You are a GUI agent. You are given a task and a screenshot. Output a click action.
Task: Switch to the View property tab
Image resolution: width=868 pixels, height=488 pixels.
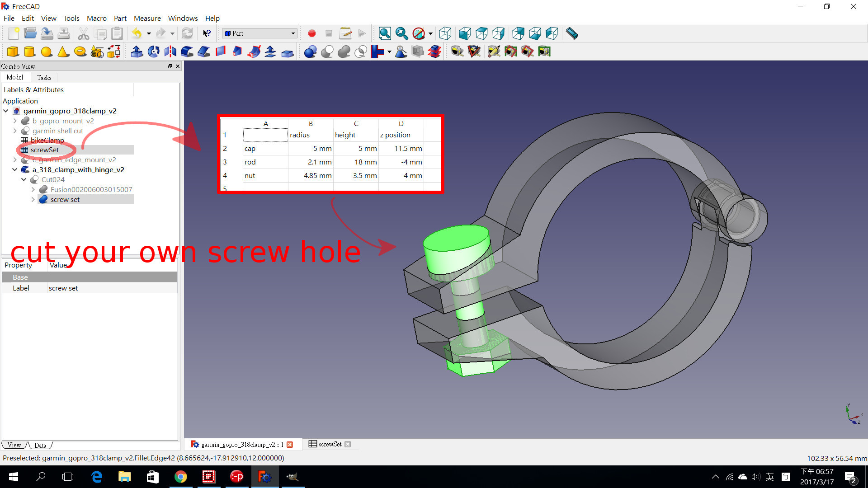[14, 445]
